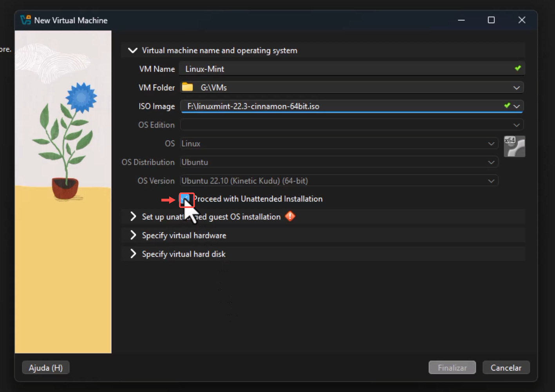Screen dimensions: 555x392
Task: Open the VM Folder dropdown
Action: tap(517, 88)
